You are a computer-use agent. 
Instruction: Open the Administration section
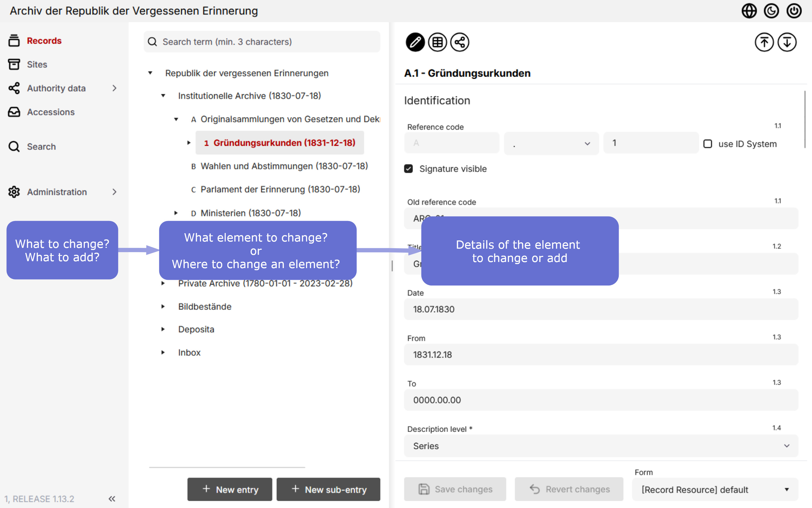(x=57, y=192)
